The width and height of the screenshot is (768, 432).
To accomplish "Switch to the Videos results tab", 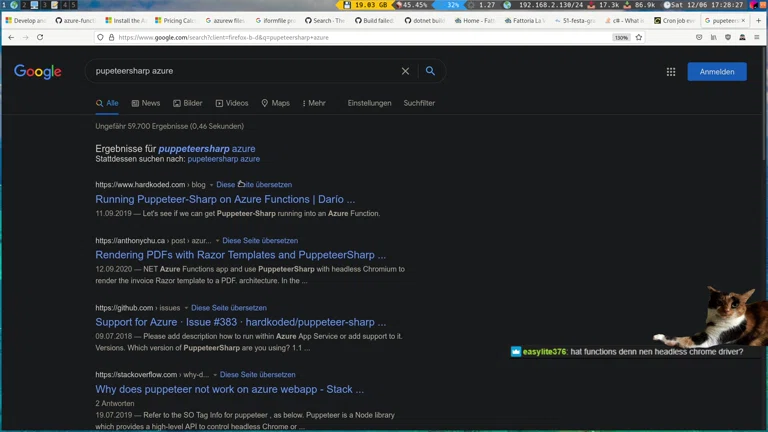I will point(232,103).
